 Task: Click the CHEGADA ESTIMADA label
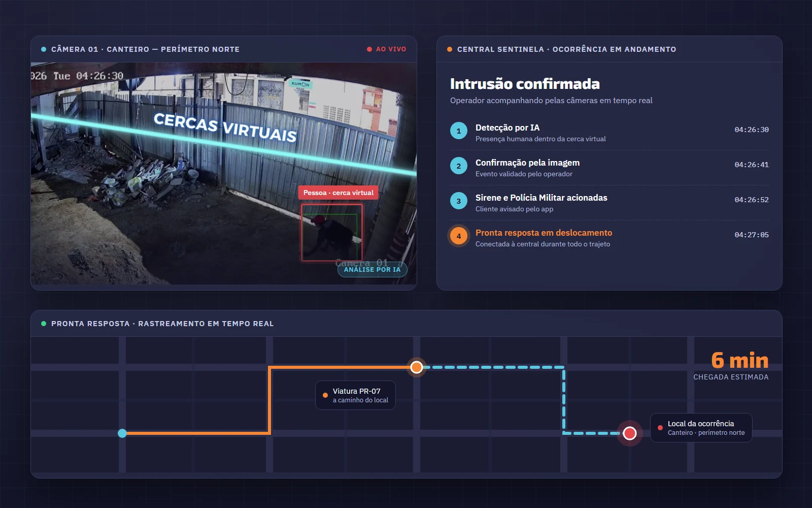point(731,377)
